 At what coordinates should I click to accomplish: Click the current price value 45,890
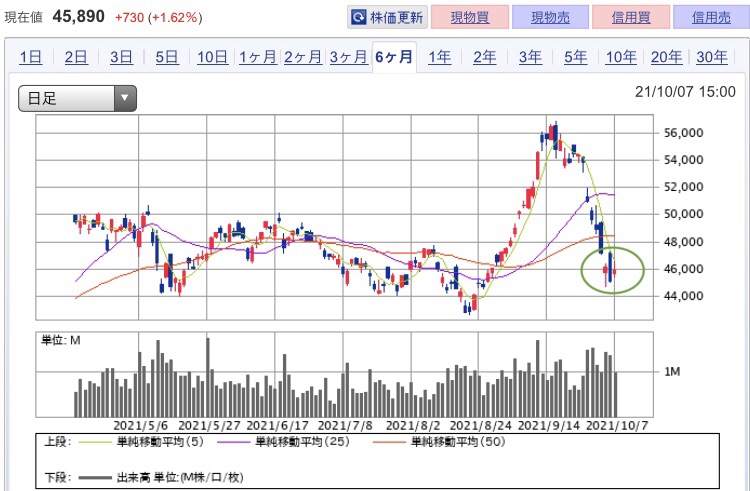tap(78, 17)
